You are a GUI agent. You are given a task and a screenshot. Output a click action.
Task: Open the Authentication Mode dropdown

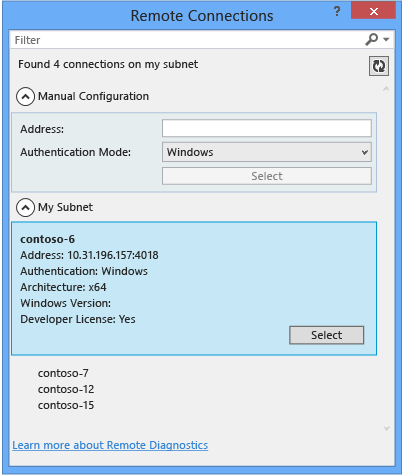tap(267, 152)
